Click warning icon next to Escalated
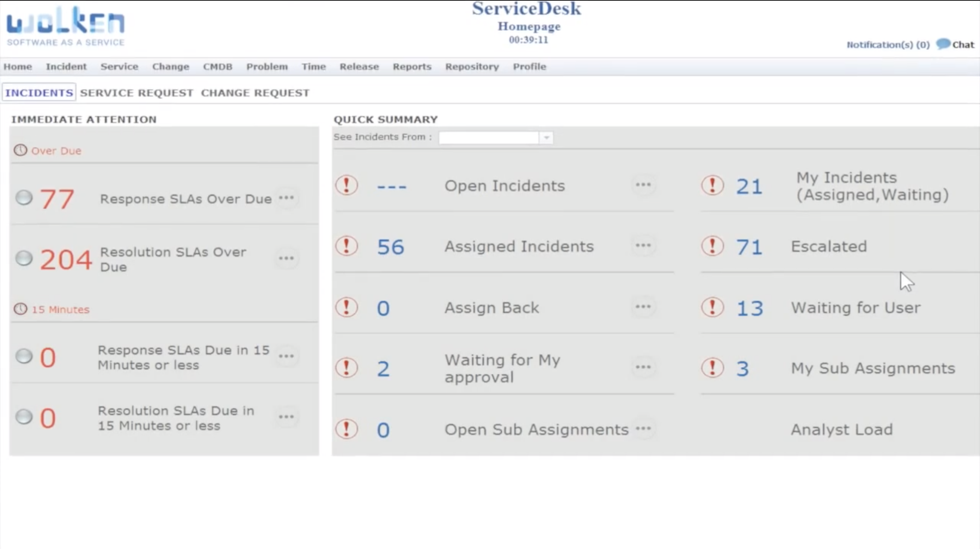The height and width of the screenshot is (549, 980). coord(712,246)
